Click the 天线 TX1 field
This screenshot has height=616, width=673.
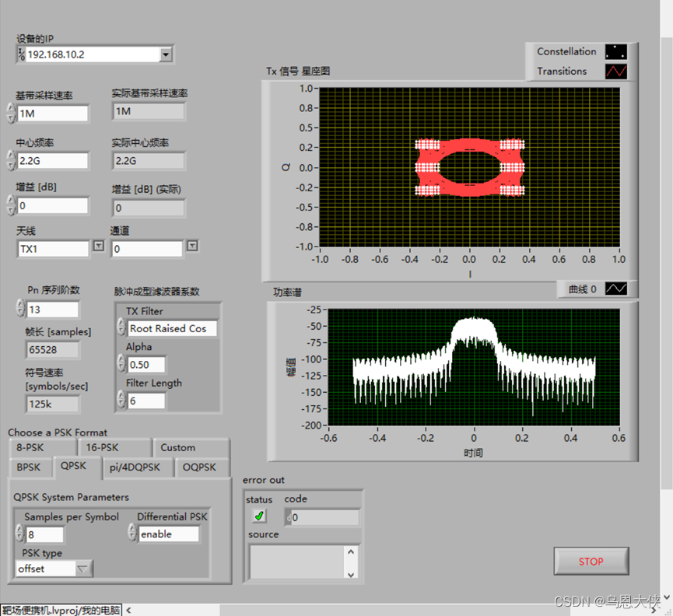point(53,249)
